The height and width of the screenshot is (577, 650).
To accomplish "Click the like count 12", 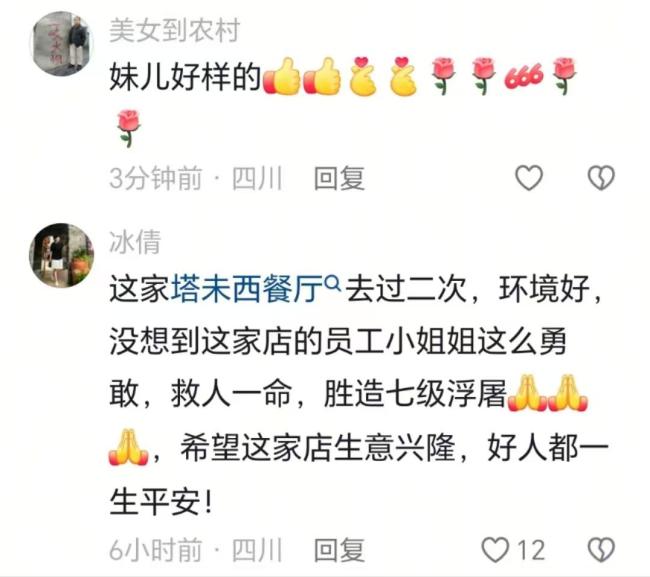I will click(531, 550).
